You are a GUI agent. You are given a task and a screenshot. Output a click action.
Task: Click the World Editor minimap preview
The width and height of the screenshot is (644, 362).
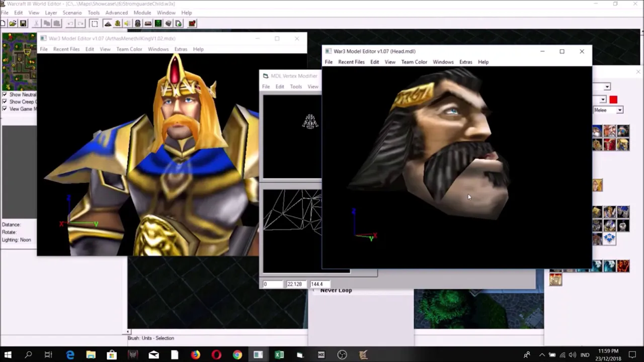(x=19, y=61)
